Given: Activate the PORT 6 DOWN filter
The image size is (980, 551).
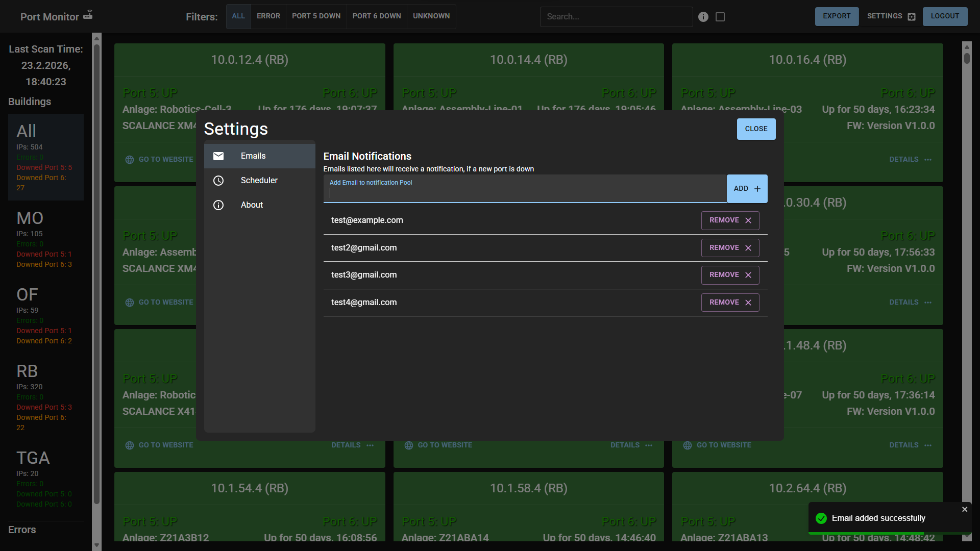Looking at the screenshot, I should [376, 16].
